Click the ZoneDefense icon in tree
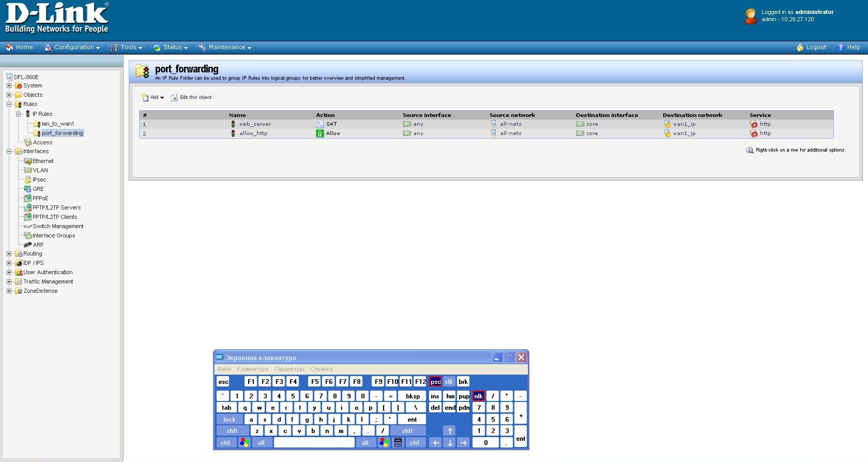868x462 pixels. coord(19,291)
